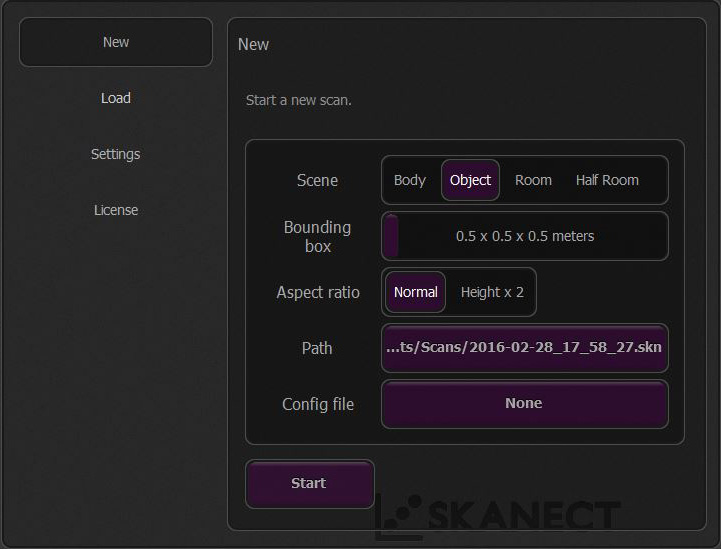Click the 'Aspect ratio' label

click(318, 292)
